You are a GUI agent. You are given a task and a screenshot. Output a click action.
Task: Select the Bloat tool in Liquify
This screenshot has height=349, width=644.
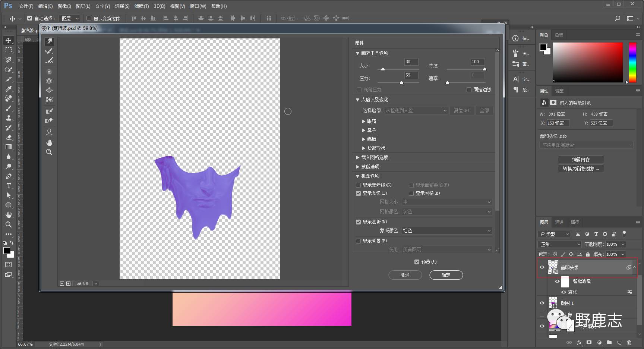tap(49, 90)
